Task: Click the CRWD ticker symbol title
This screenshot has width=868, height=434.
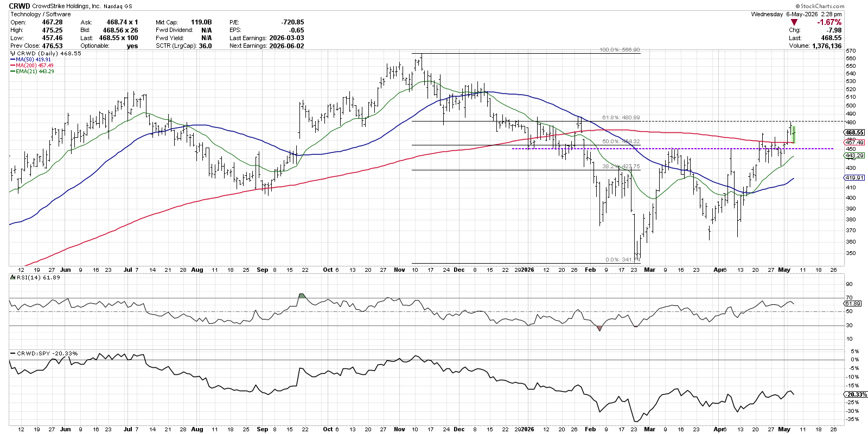Action: [x=20, y=6]
